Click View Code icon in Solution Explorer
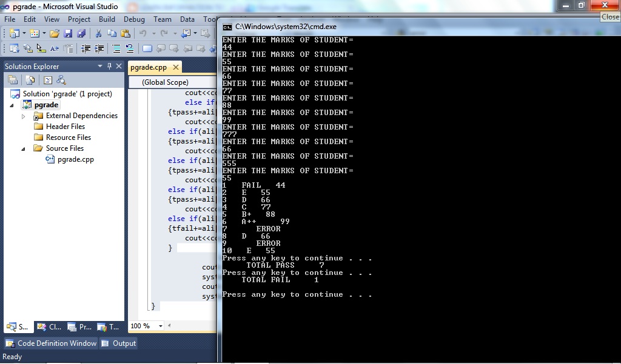Image resolution: width=621 pixels, height=364 pixels. pyautogui.click(x=48, y=81)
